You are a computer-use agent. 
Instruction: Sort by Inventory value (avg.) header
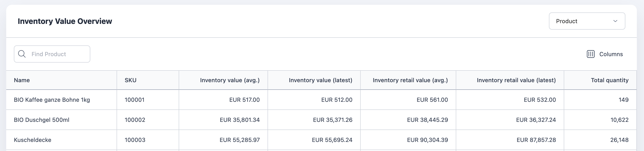click(x=230, y=80)
